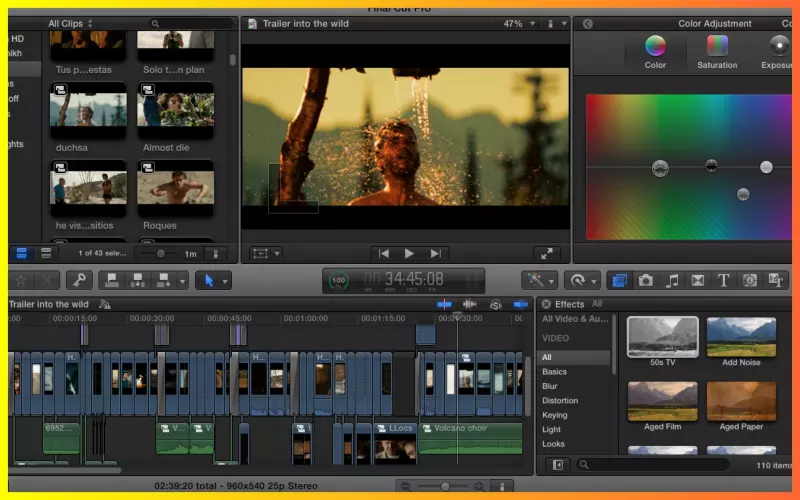
Task: Open the All Clips filter dropdown
Action: pyautogui.click(x=70, y=23)
